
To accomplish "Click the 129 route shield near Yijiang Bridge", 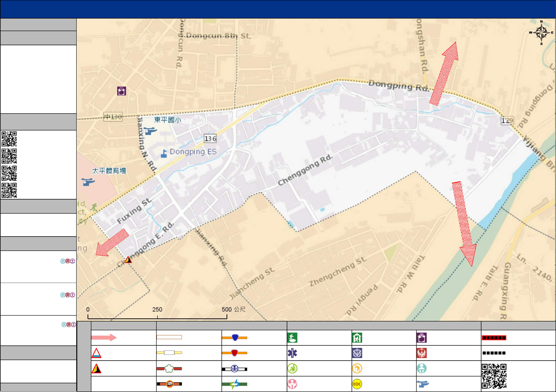I will coord(507,120).
